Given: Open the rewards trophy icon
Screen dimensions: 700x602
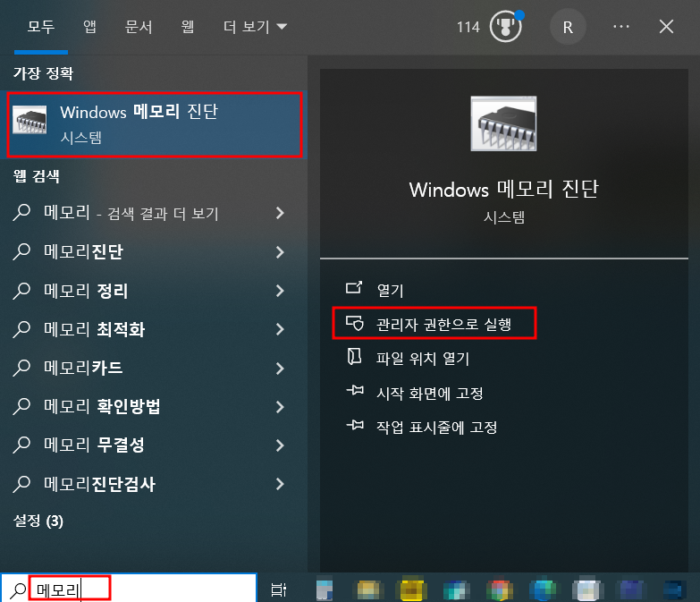Looking at the screenshot, I should (x=506, y=27).
